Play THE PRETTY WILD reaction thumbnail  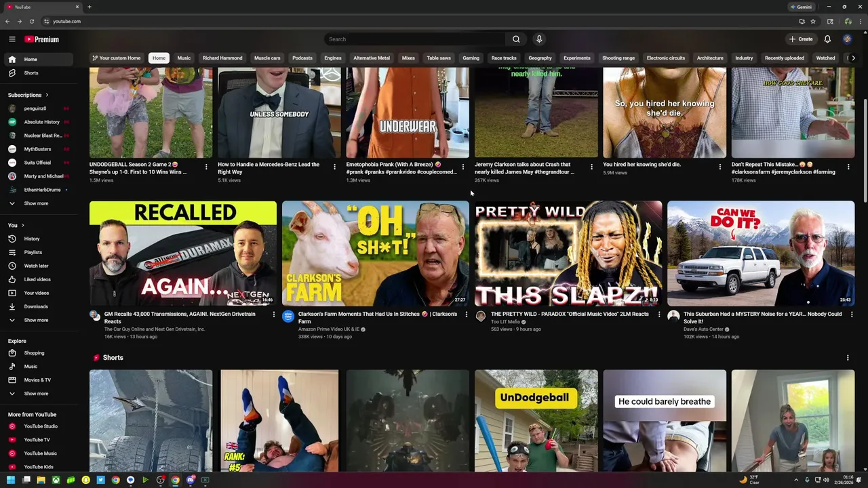click(568, 253)
